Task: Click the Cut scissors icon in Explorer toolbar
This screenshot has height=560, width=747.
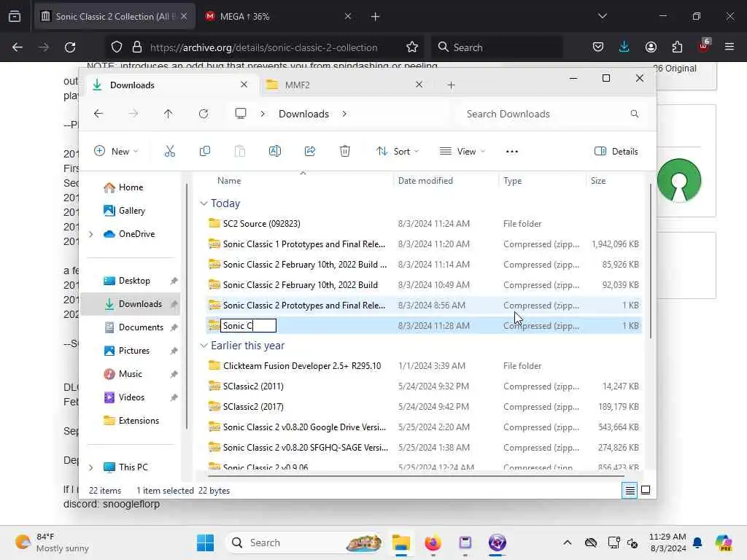Action: [169, 152]
